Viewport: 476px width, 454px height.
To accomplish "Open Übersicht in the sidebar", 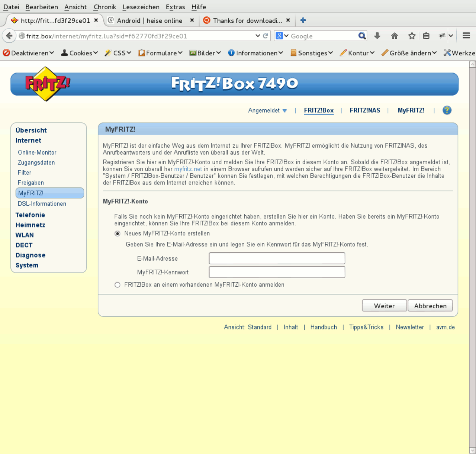I will (31, 130).
